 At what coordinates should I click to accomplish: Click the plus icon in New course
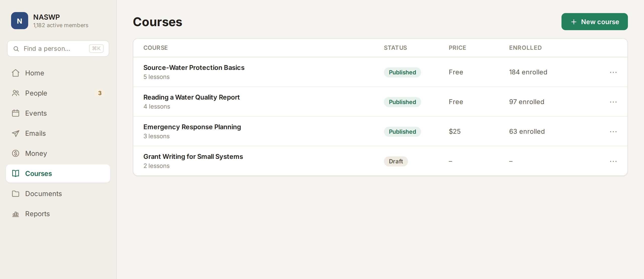click(x=574, y=22)
